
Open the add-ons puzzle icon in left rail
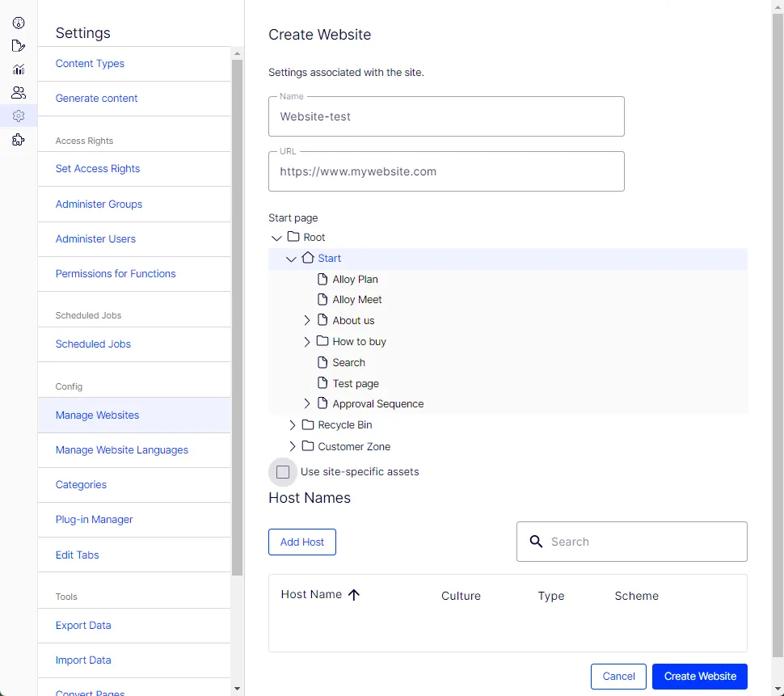tap(19, 140)
